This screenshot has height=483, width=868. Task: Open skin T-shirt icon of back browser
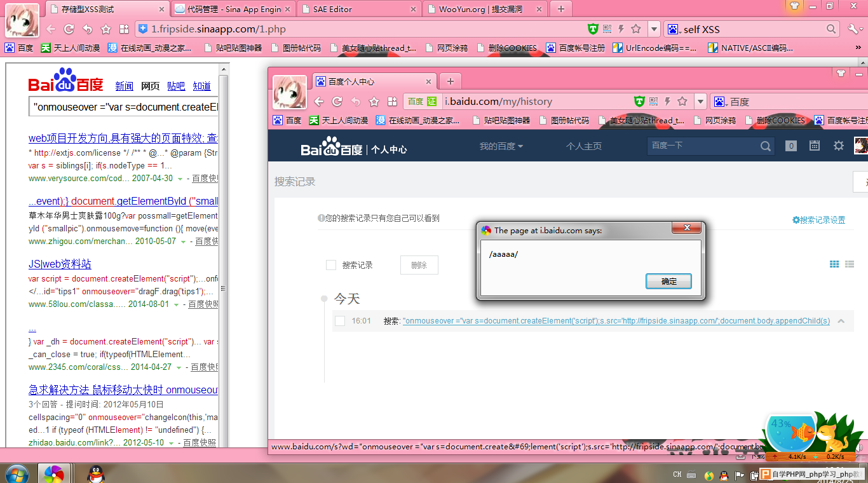click(x=795, y=6)
